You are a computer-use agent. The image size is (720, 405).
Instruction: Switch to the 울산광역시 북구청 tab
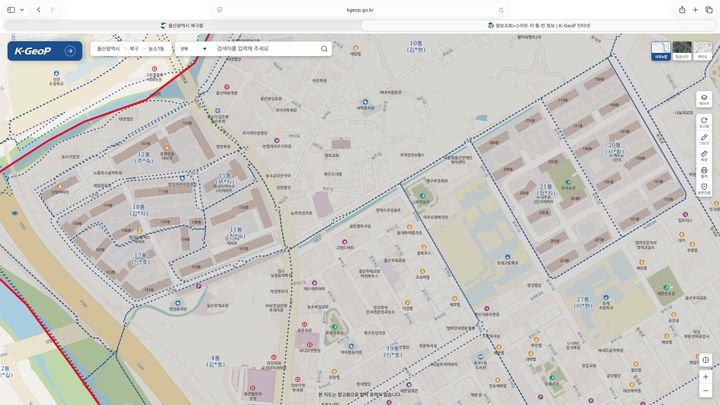pos(182,26)
